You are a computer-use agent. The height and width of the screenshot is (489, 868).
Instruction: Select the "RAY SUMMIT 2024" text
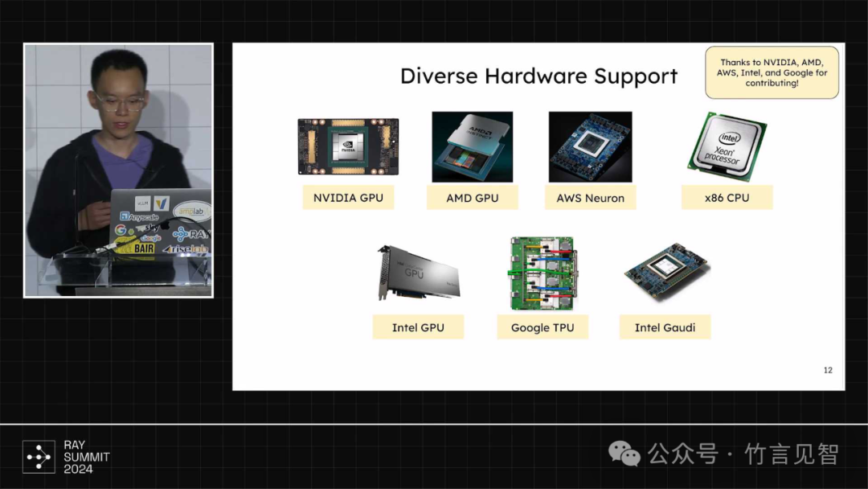86,457
